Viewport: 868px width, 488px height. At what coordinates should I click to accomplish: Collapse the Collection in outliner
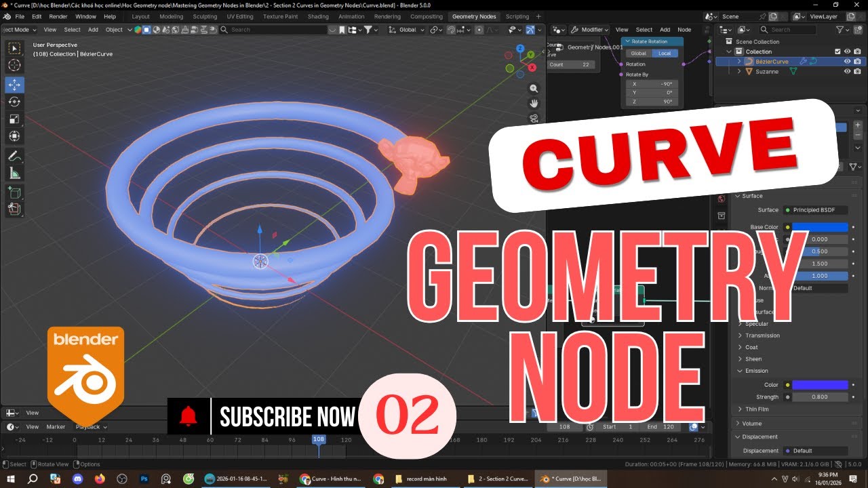click(x=730, y=52)
